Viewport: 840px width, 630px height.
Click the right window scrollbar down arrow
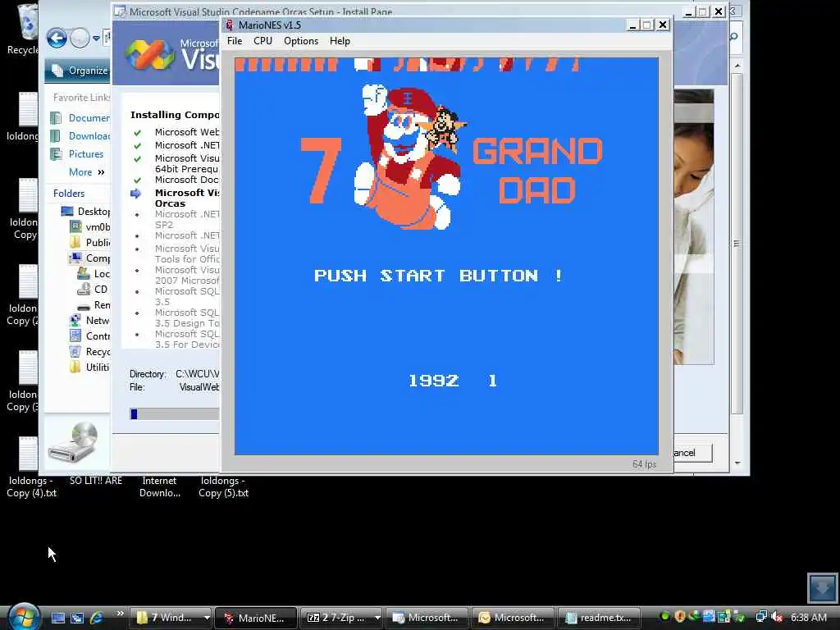tap(737, 463)
